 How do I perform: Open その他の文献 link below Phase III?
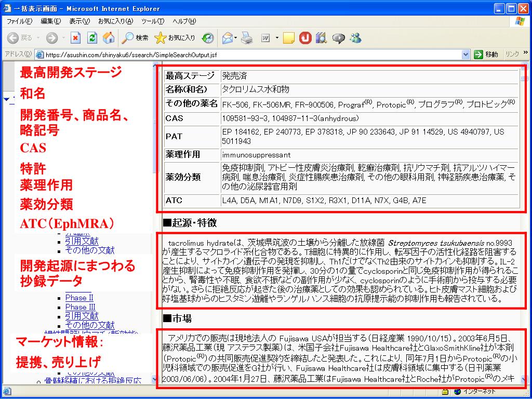click(90, 325)
